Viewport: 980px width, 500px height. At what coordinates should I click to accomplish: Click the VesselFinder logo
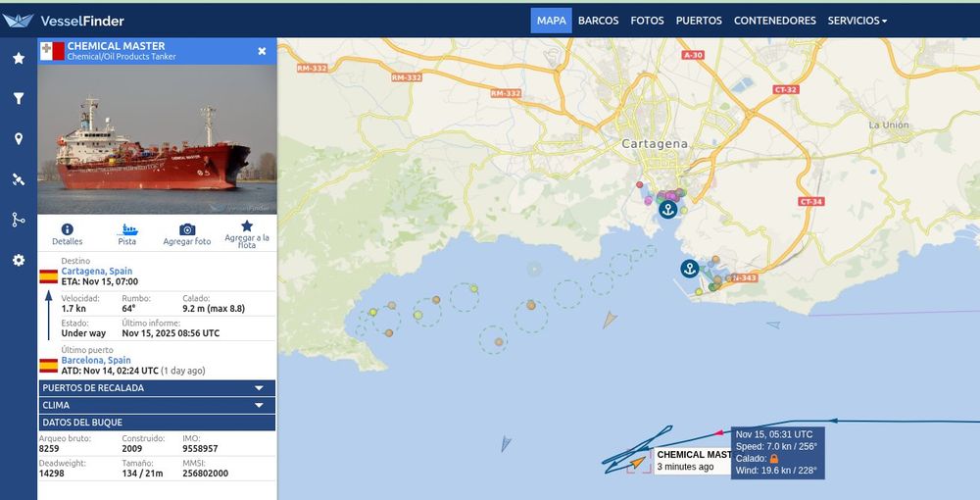[63, 21]
